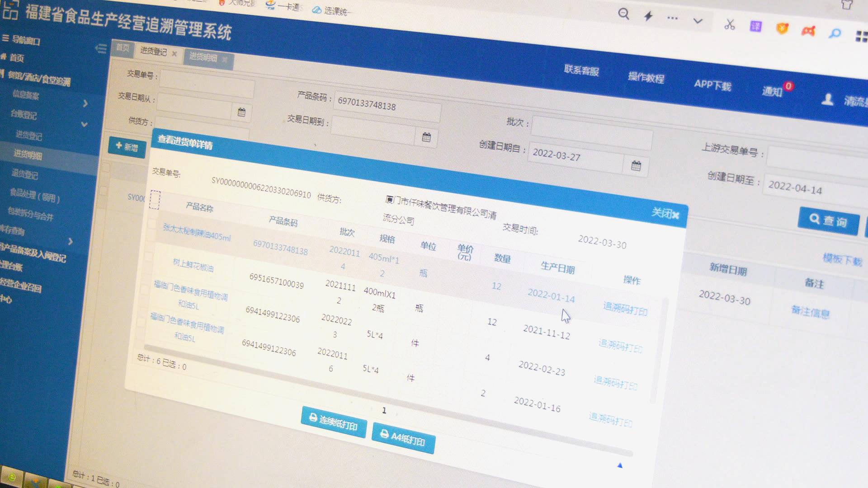Viewport: 868px width, 488px height.
Task: Click the lightning bolt icon in browser bar
Action: click(x=648, y=16)
